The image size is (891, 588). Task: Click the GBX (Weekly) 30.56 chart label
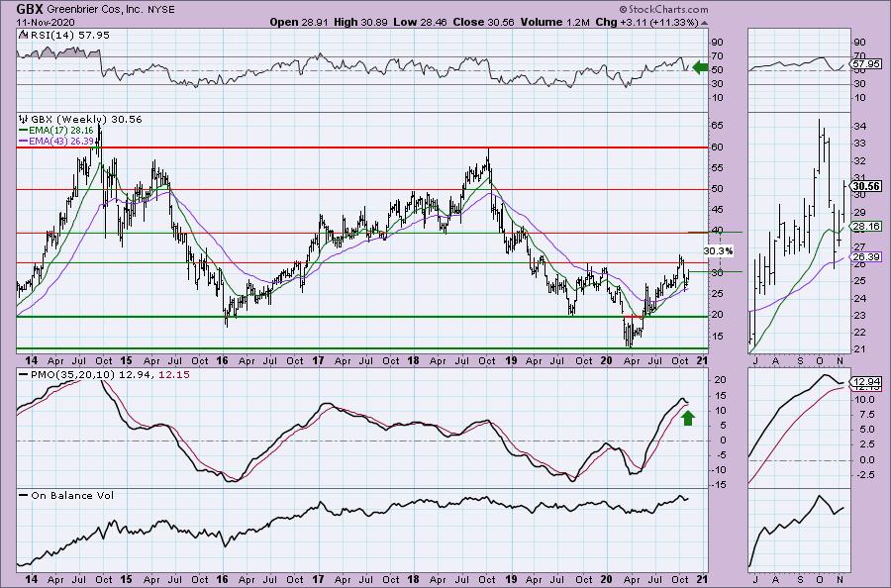pos(86,120)
